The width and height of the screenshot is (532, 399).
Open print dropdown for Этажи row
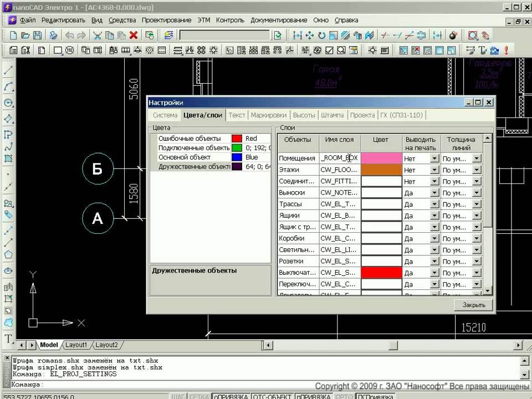click(x=434, y=170)
